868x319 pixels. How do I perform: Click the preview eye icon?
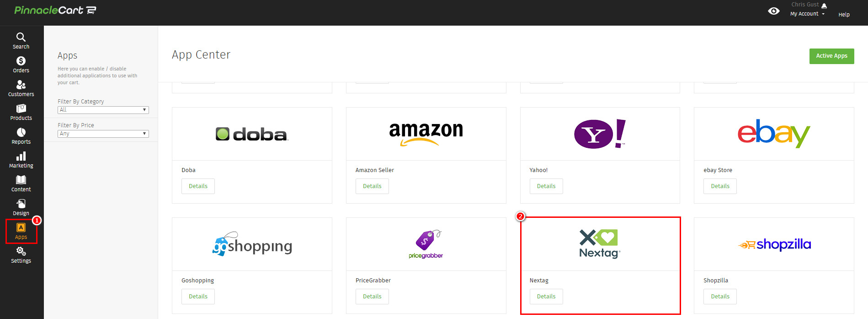pos(774,11)
